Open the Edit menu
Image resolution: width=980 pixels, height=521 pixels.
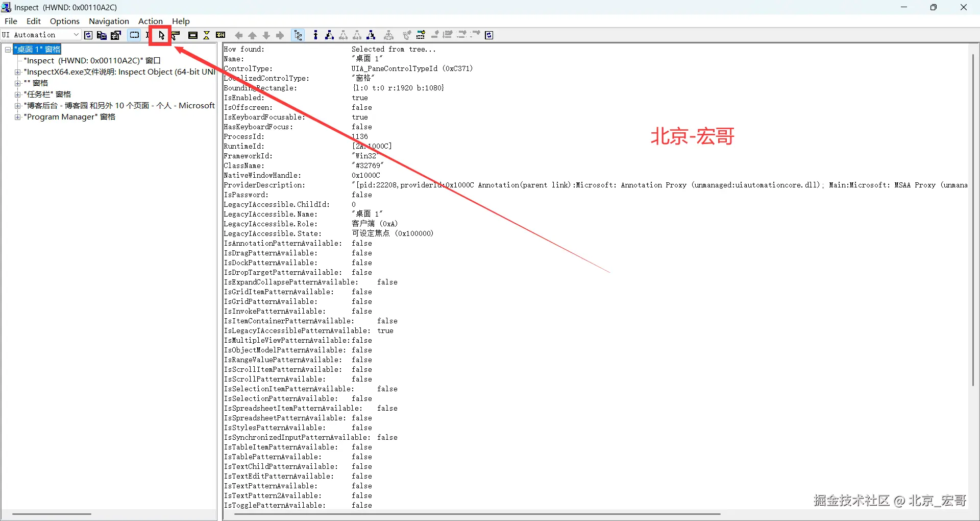(34, 21)
